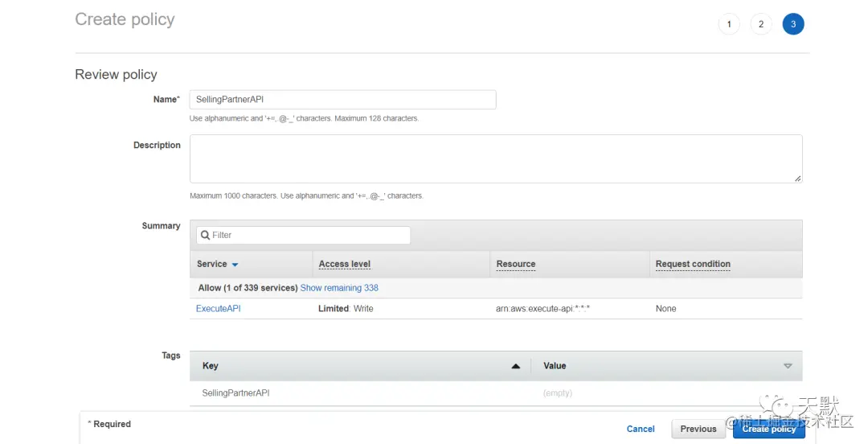Sort tags by Key ascending arrow

pos(515,366)
